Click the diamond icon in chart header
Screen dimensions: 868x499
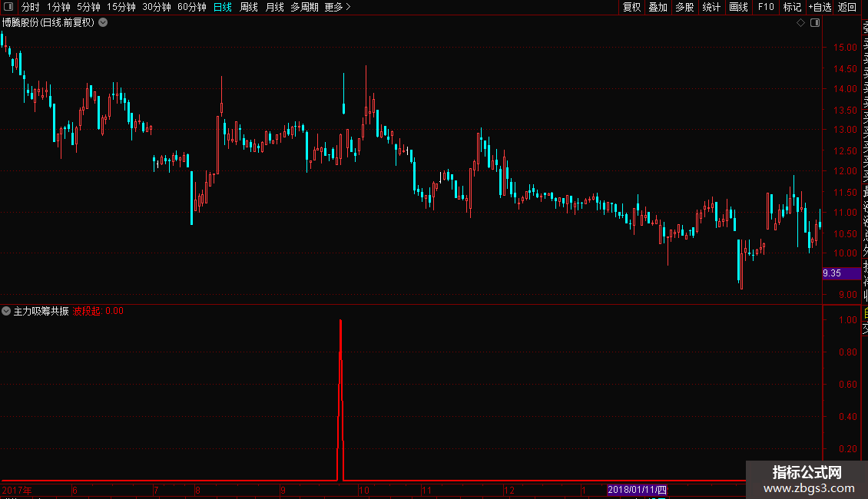[800, 23]
